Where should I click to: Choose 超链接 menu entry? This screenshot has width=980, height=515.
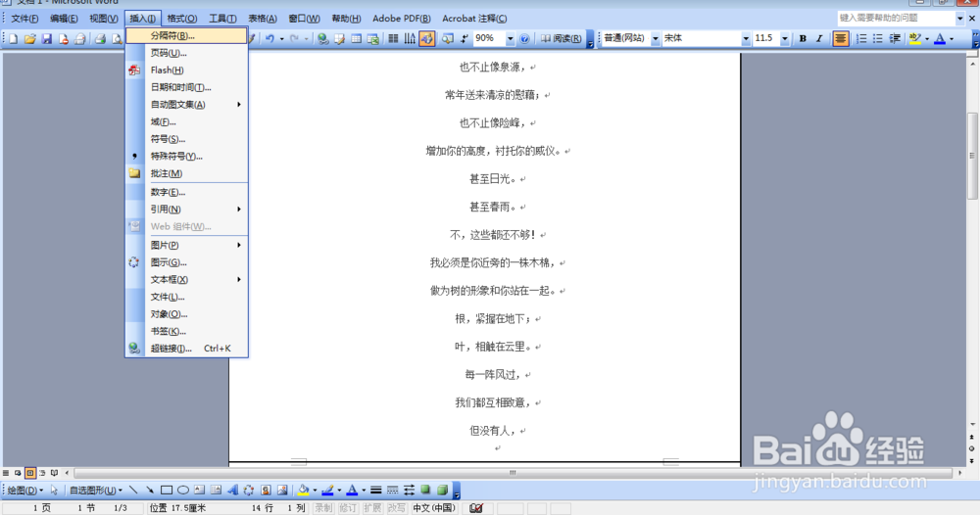click(187, 349)
